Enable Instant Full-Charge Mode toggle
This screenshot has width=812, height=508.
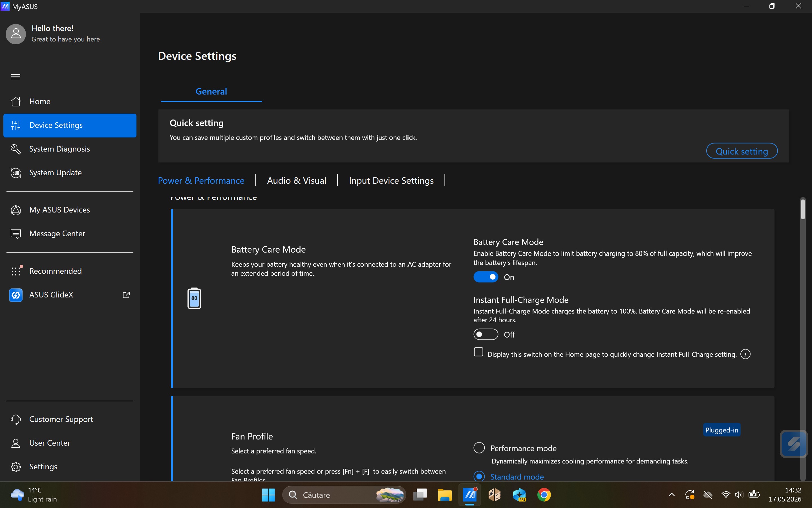coord(486,334)
